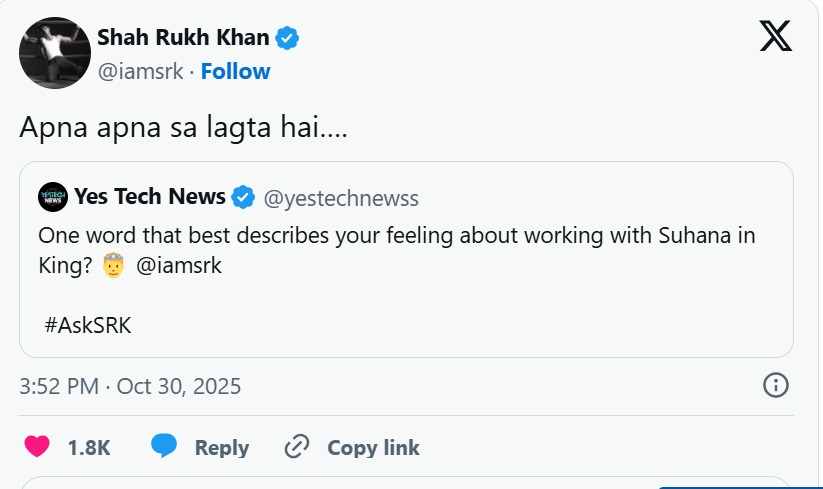This screenshot has height=489, width=823.
Task: Click the 1.8K likes count
Action: 89,447
